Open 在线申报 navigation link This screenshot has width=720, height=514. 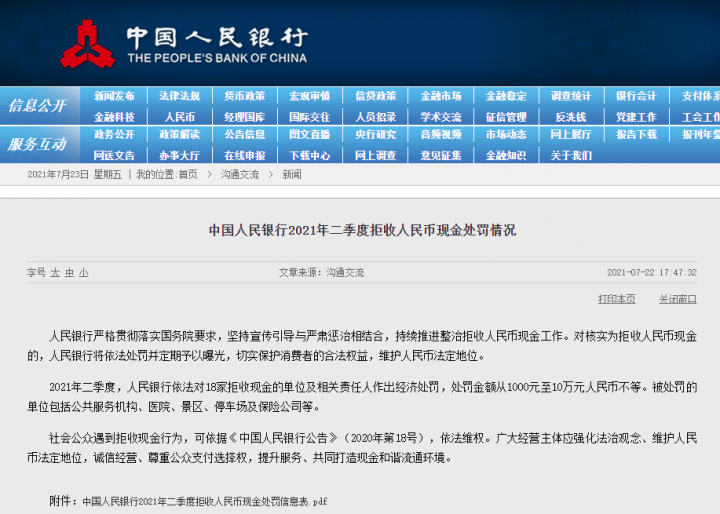[245, 156]
